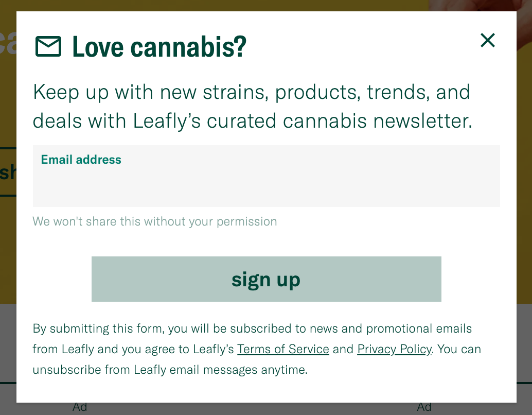Click the partially hidden outlined button on the left edge
532x415 pixels.
tap(8, 172)
